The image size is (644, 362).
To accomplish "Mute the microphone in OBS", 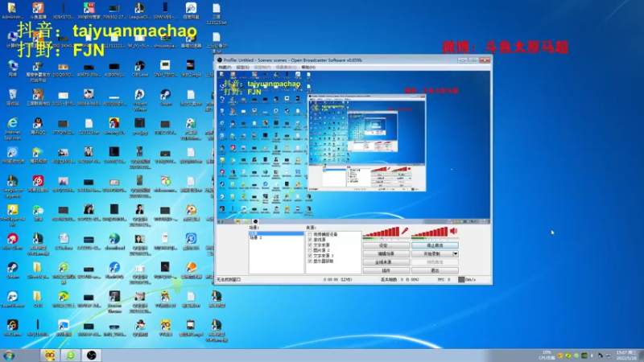I will (405, 232).
